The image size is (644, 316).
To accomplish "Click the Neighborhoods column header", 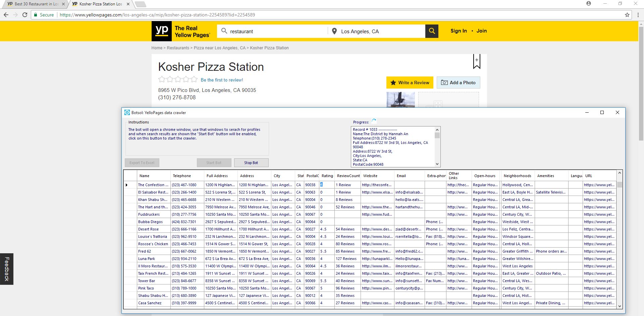I will click(x=518, y=176).
